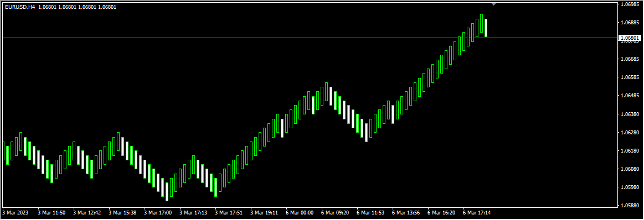The width and height of the screenshot is (644, 220).
Task: Click the 1.06885 price scale label
Action: tap(631, 23)
